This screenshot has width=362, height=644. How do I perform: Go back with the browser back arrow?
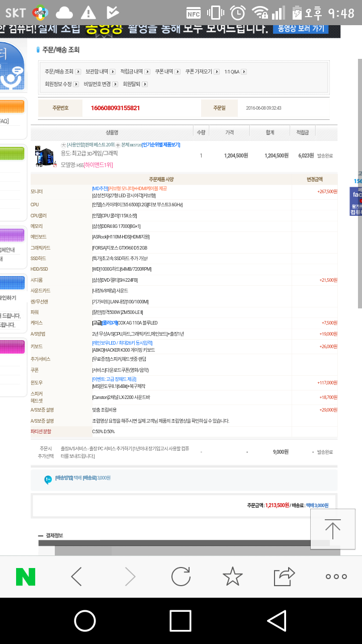point(76,577)
